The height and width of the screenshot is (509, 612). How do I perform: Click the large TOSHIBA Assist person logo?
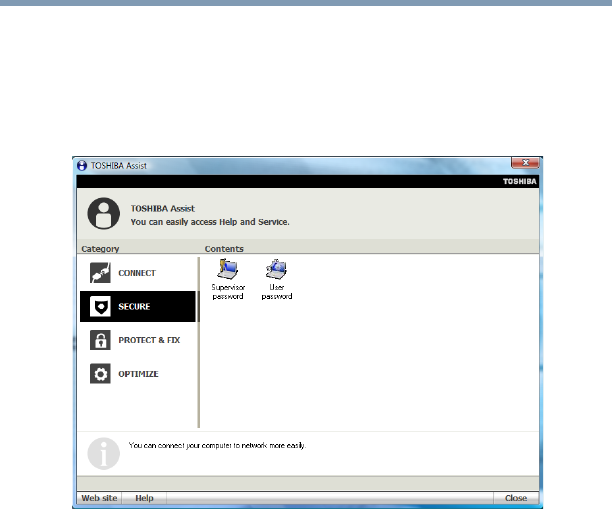(103, 213)
